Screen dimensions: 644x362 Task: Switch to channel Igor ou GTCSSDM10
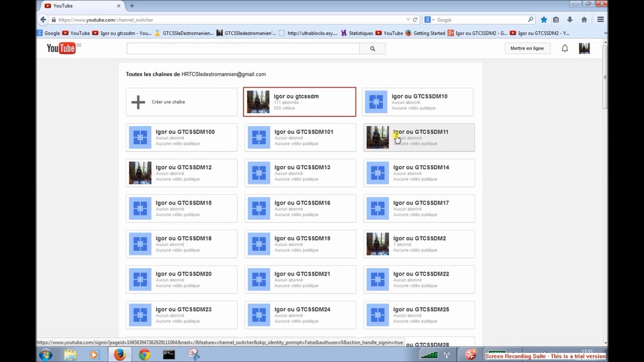tap(418, 102)
